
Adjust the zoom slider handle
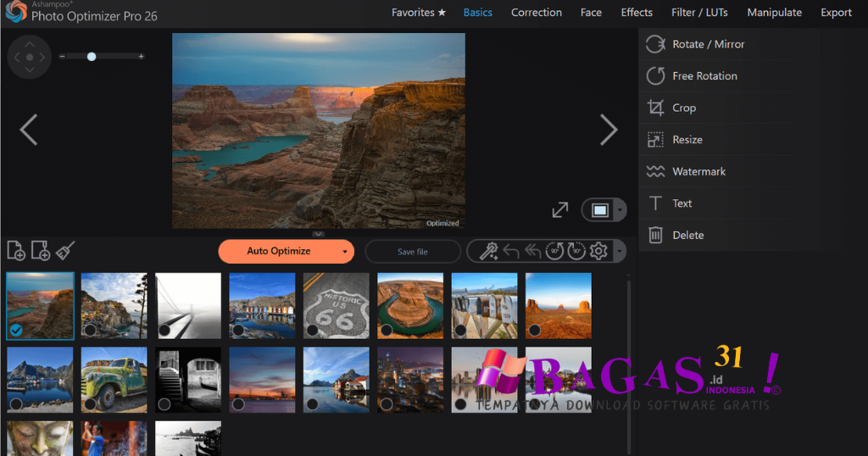pos(92,57)
